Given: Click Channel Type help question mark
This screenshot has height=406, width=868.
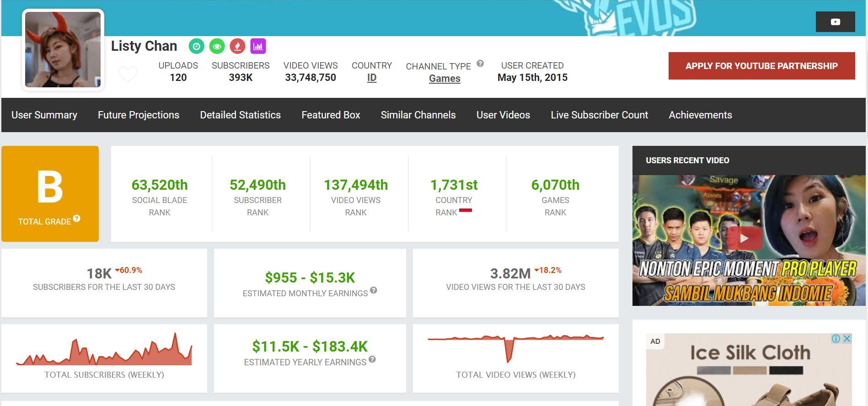Looking at the screenshot, I should pyautogui.click(x=480, y=64).
